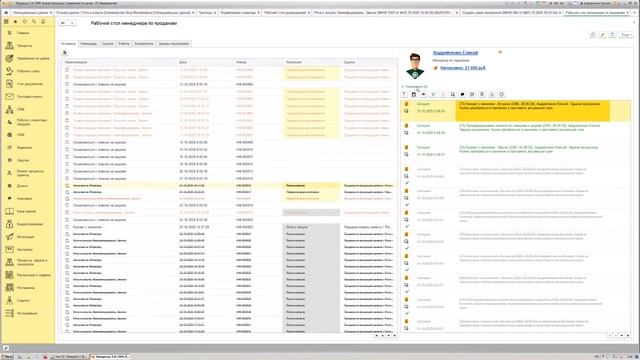Viewport: 640px width, 360px height.
Task: Sort by the Дата column header
Action: pyautogui.click(x=205, y=62)
